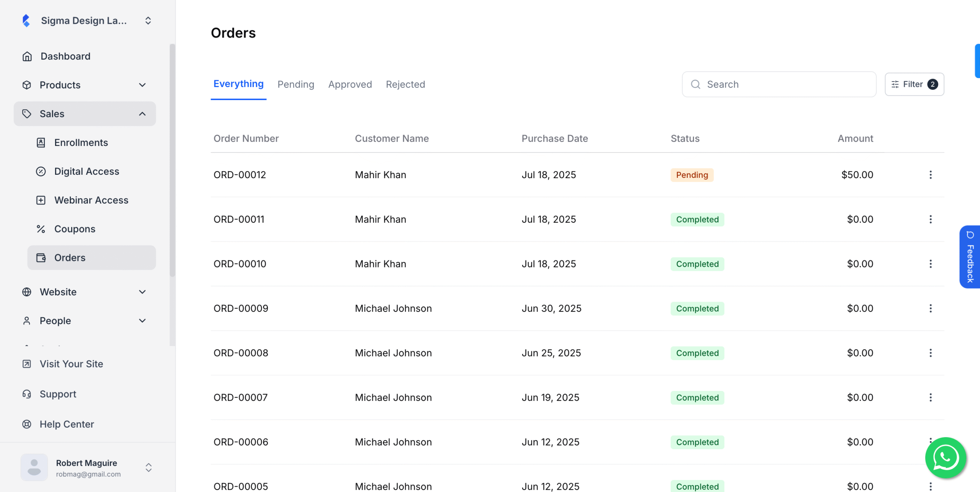
Task: Click the $50.00 amount
Action: 857,175
